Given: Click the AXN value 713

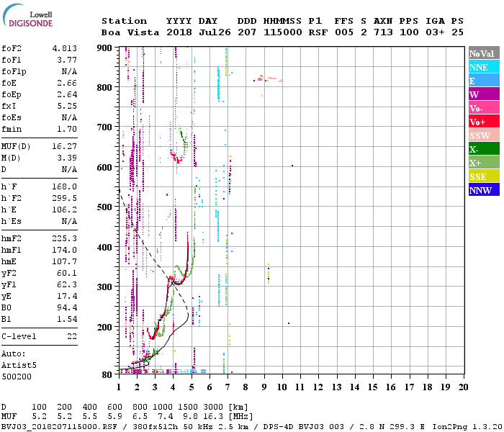Looking at the screenshot, I should click(383, 32).
